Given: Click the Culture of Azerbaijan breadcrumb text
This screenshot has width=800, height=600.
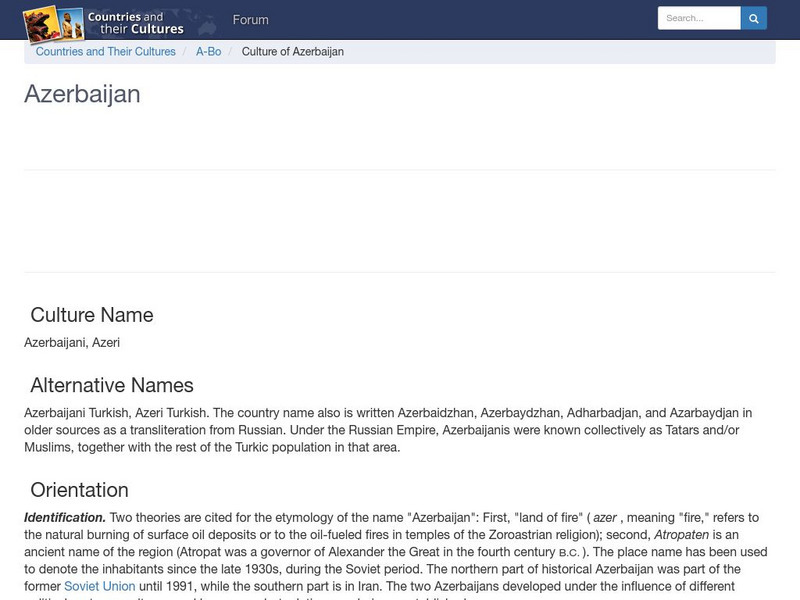Looking at the screenshot, I should tap(292, 52).
